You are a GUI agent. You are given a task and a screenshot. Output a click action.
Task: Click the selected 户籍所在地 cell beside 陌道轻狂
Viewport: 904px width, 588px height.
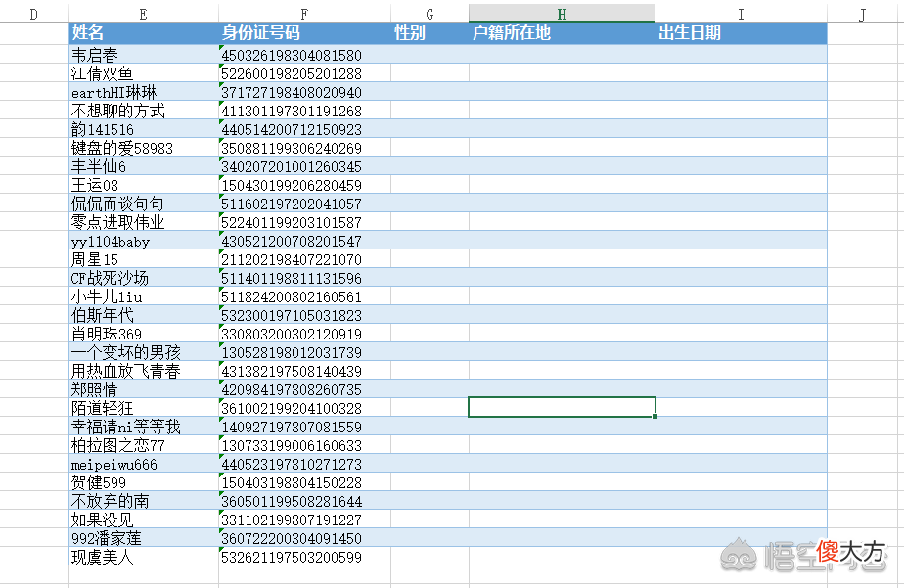coord(562,407)
